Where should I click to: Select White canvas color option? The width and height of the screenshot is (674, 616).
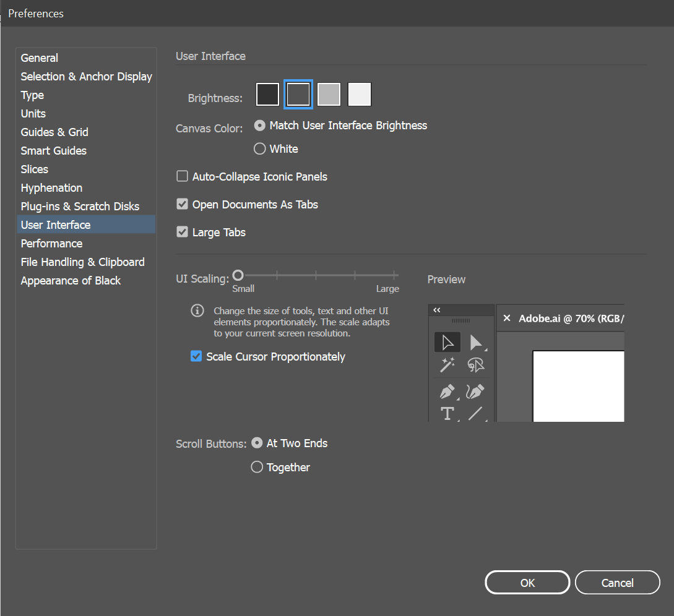point(260,149)
